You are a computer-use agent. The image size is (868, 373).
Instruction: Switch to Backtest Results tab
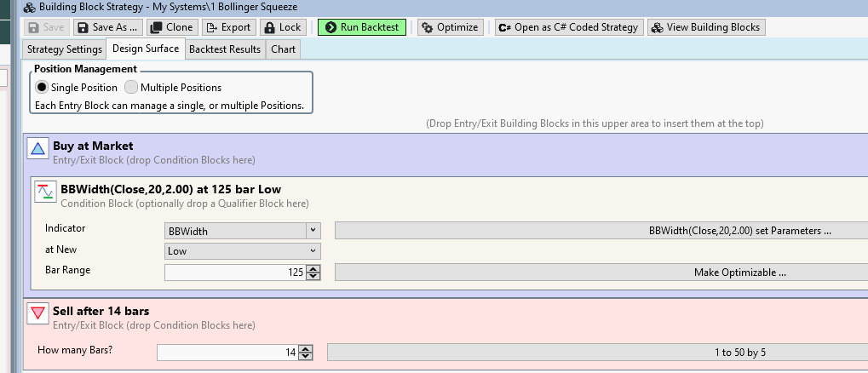[x=225, y=49]
